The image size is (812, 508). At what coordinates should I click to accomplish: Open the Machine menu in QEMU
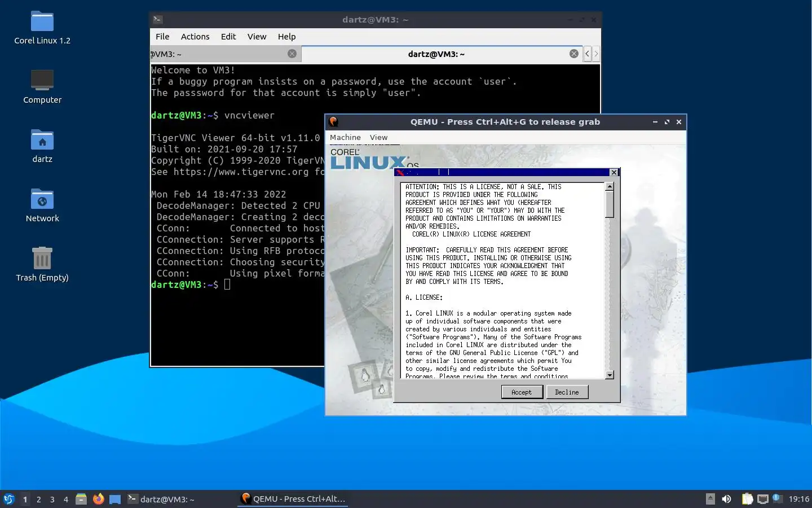click(x=345, y=137)
